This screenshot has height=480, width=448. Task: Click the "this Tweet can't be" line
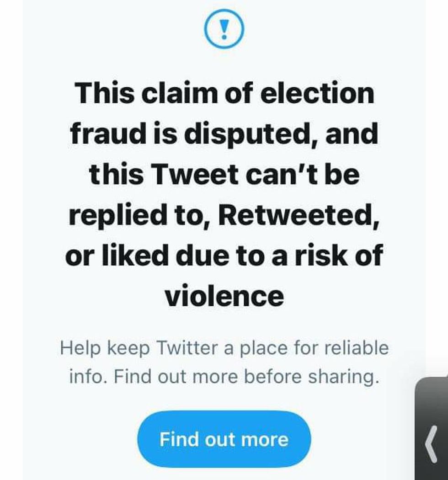pos(224,174)
